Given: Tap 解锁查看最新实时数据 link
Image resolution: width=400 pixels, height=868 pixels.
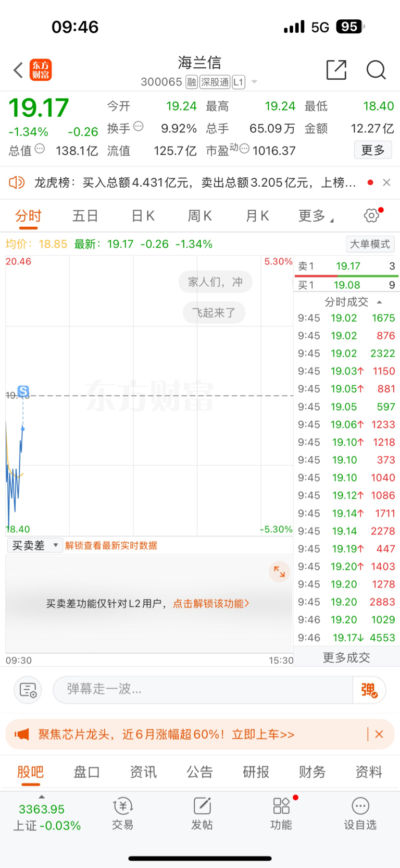Looking at the screenshot, I should coord(111,545).
